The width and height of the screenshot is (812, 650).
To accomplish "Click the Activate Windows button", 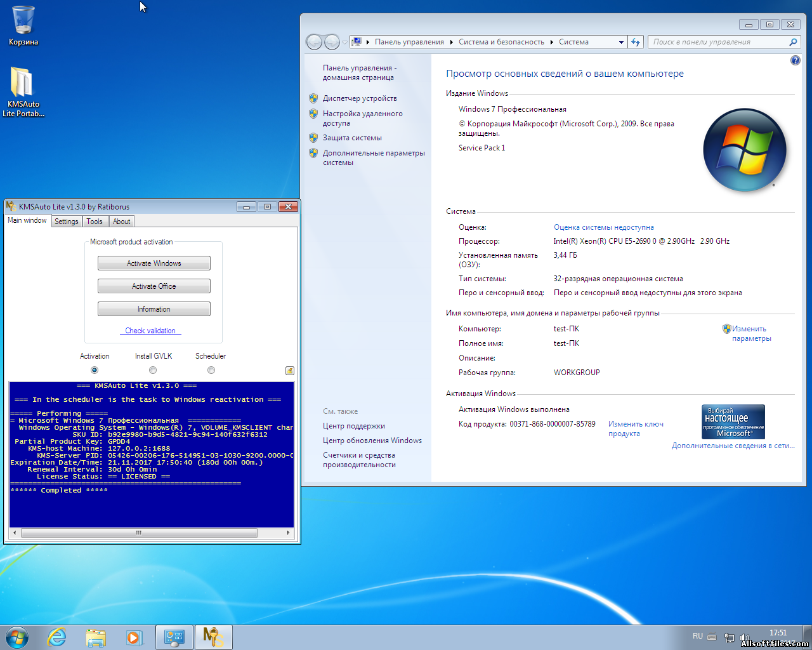I will coord(154,263).
